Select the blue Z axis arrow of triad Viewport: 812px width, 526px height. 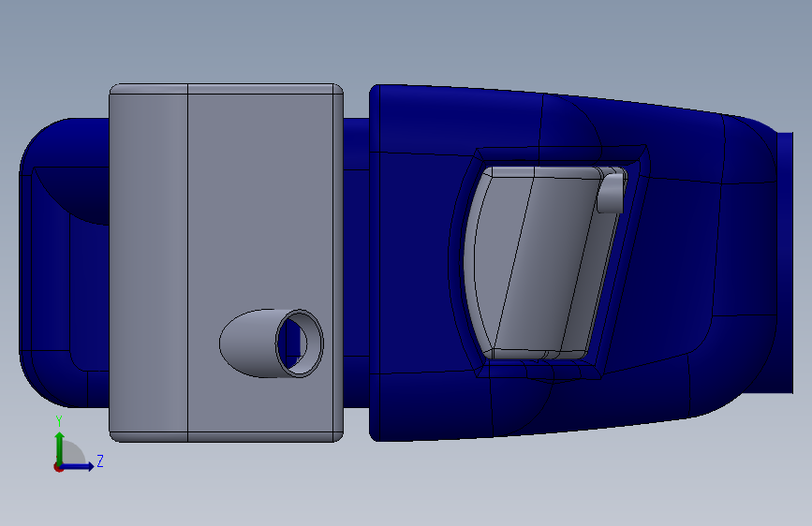[x=80, y=466]
